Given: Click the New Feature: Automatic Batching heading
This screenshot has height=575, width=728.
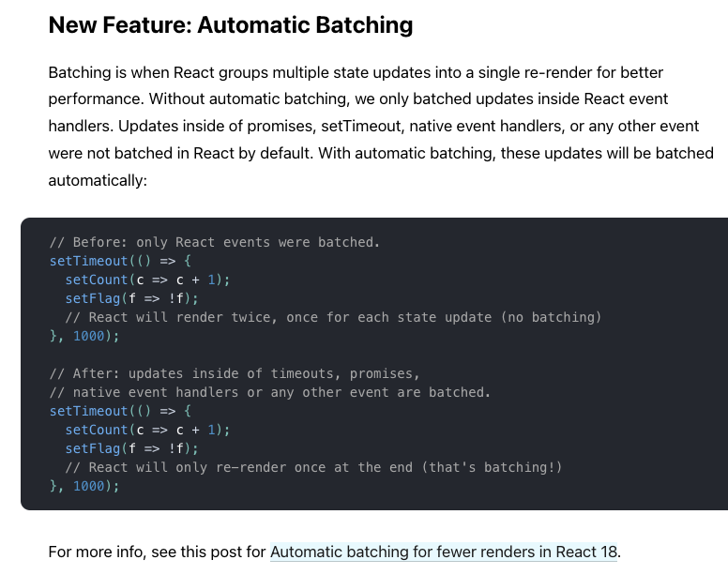Looking at the screenshot, I should click(x=231, y=25).
